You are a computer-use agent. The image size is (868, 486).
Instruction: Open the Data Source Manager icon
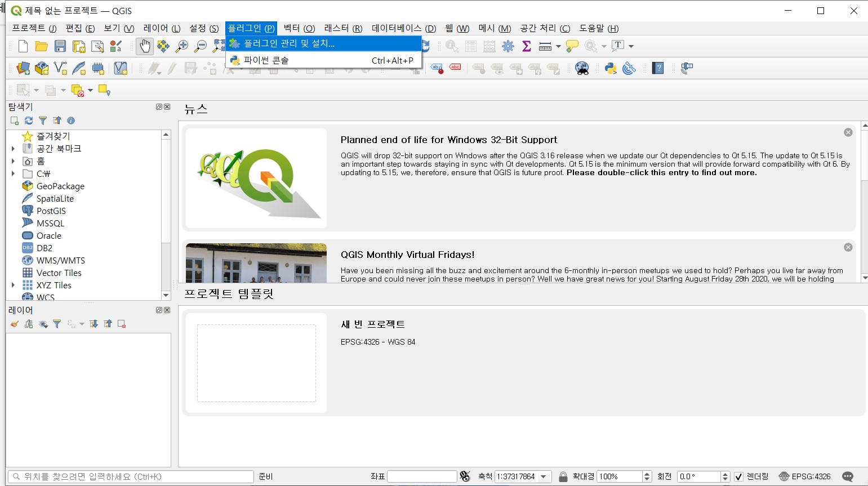click(23, 68)
